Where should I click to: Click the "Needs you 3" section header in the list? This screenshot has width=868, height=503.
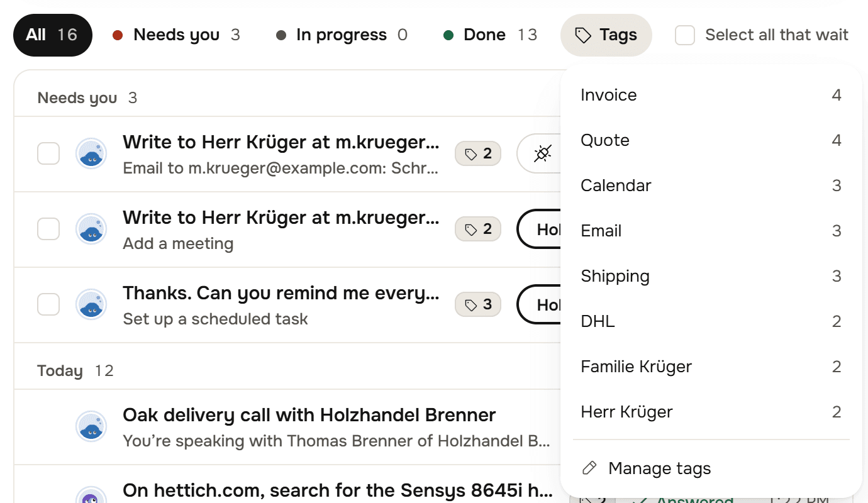(x=87, y=98)
